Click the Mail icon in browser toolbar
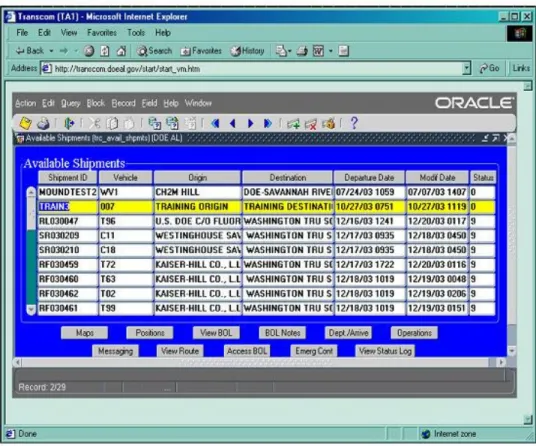The width and height of the screenshot is (536, 446). [x=281, y=51]
